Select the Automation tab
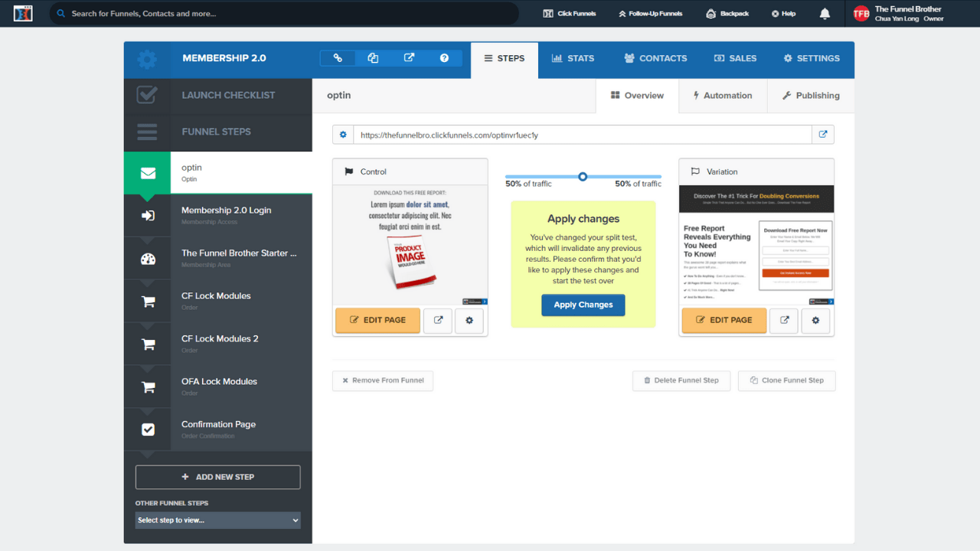Viewport: 980px width, 551px height. (x=723, y=96)
